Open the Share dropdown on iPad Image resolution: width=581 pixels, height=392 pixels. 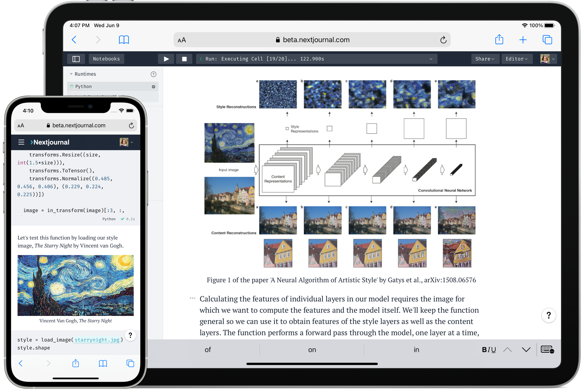pos(484,59)
